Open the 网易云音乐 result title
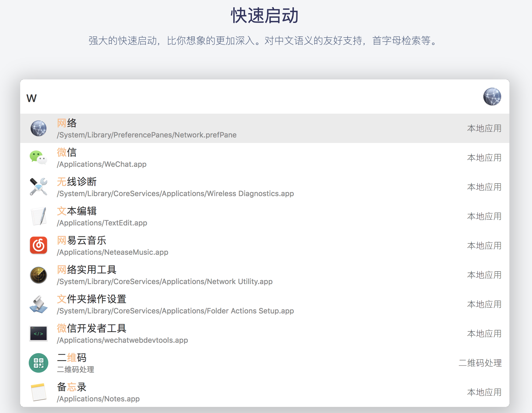Image resolution: width=532 pixels, height=413 pixels. click(82, 240)
